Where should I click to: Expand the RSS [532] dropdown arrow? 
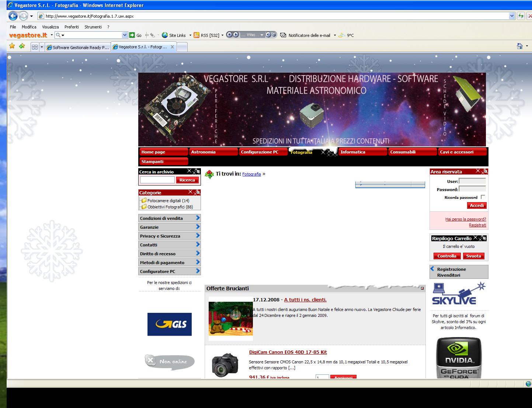[222, 35]
